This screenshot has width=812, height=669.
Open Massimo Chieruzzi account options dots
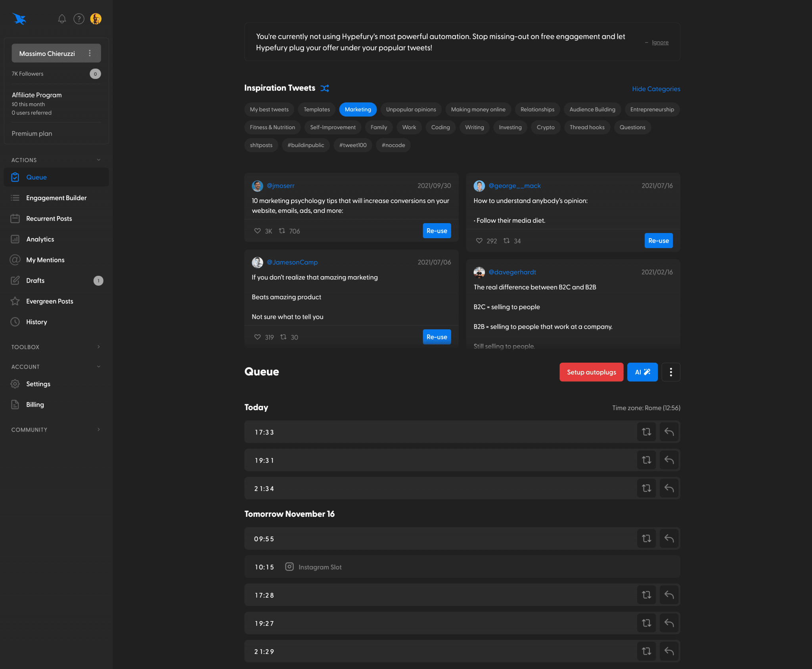pos(90,53)
